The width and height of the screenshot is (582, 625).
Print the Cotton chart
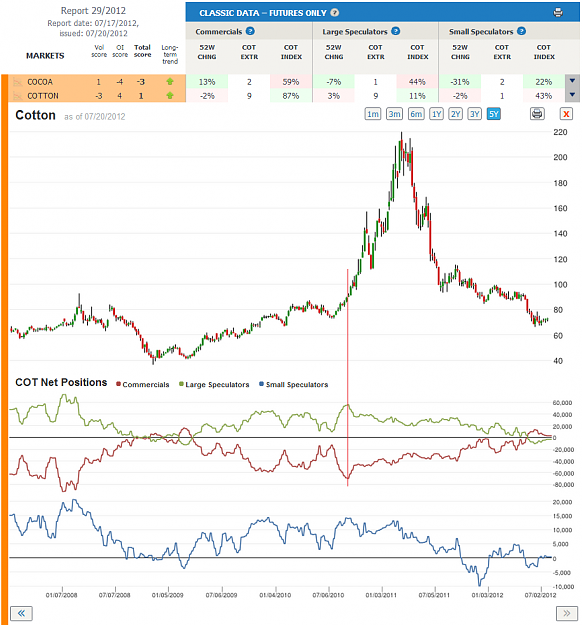coord(537,114)
